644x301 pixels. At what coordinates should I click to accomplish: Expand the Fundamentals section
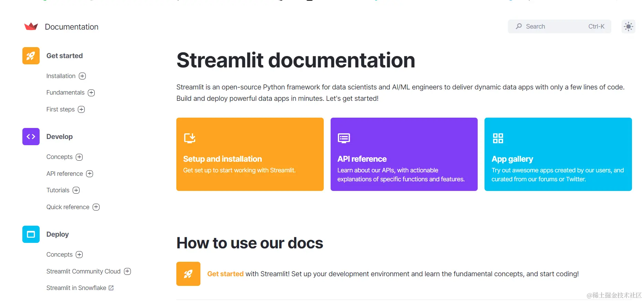(x=91, y=93)
